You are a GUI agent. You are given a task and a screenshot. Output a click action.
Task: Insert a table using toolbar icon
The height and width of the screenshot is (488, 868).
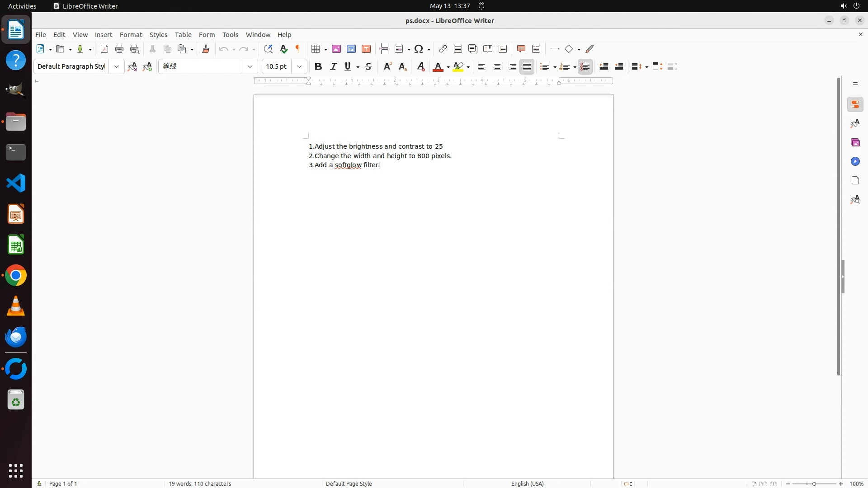316,49
